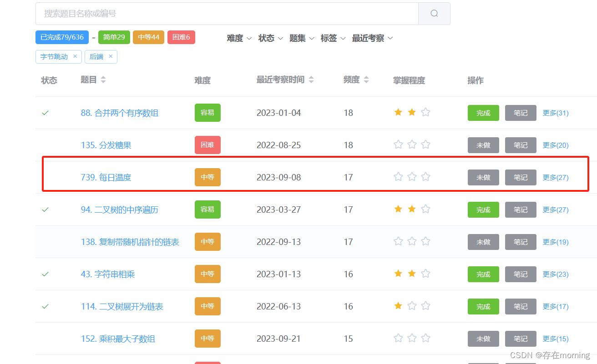
Task: Toggle 未做 button for 152. 乘积最大子数组
Action: [483, 339]
